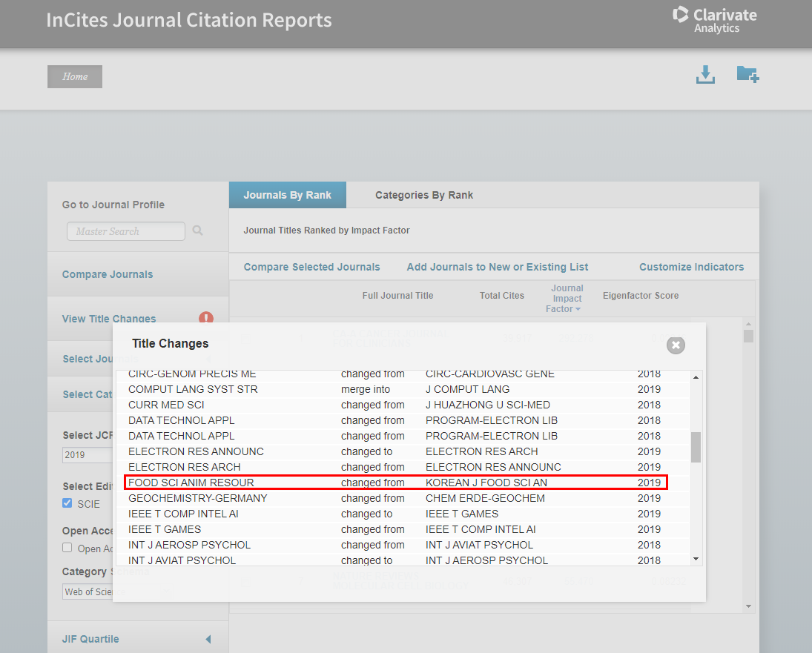This screenshot has height=653, width=812.
Task: Click the Title Changes list scrollbar thumb
Action: (x=696, y=447)
